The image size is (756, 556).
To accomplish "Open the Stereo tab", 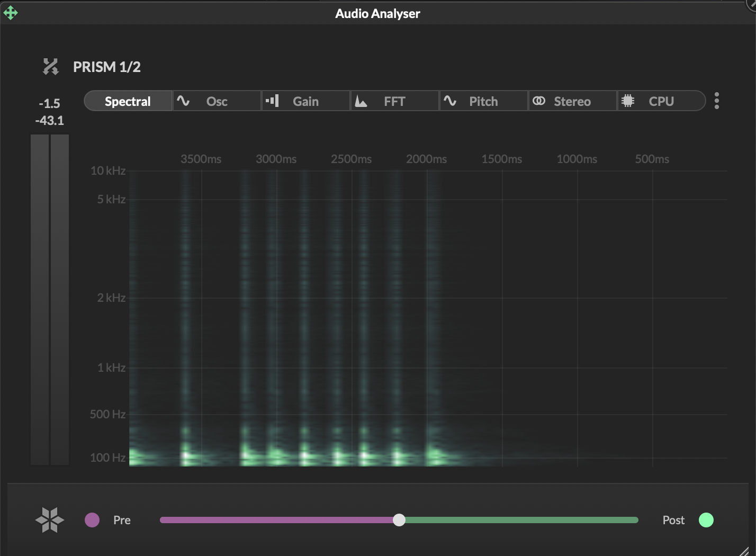I will [573, 101].
